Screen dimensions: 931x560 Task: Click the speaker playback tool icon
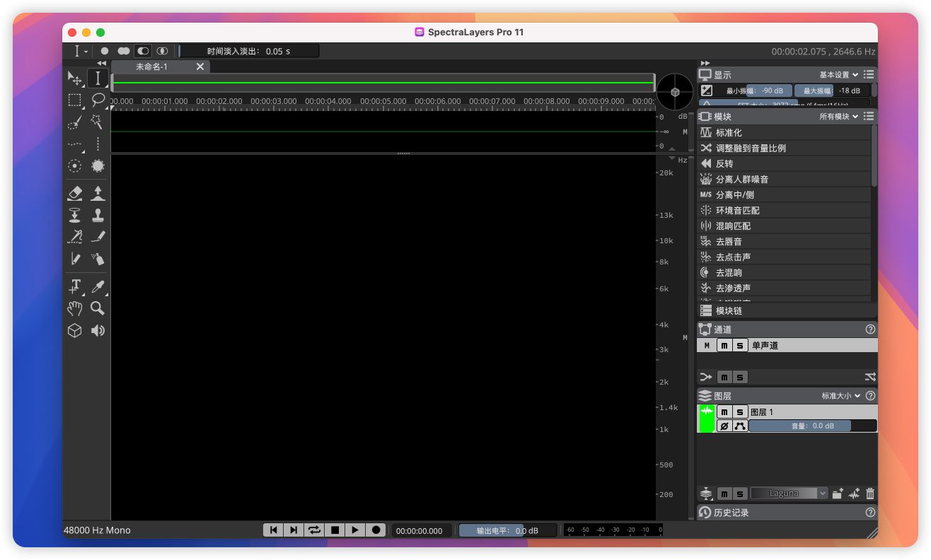click(98, 330)
